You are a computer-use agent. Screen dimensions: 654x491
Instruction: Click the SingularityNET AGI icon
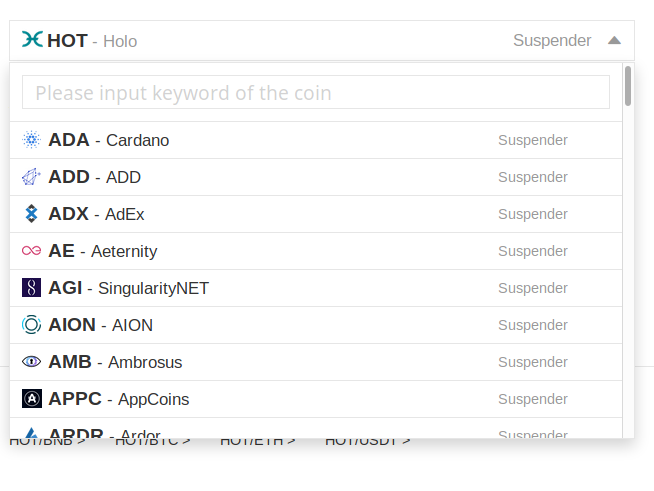point(31,288)
